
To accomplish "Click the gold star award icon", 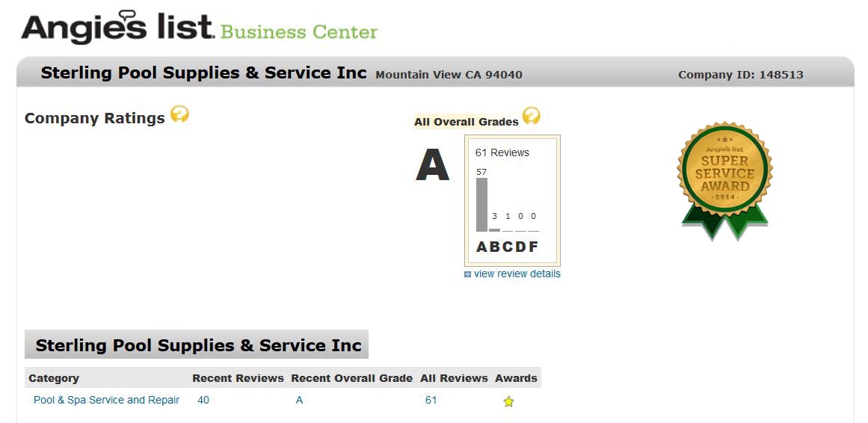I will tap(508, 401).
